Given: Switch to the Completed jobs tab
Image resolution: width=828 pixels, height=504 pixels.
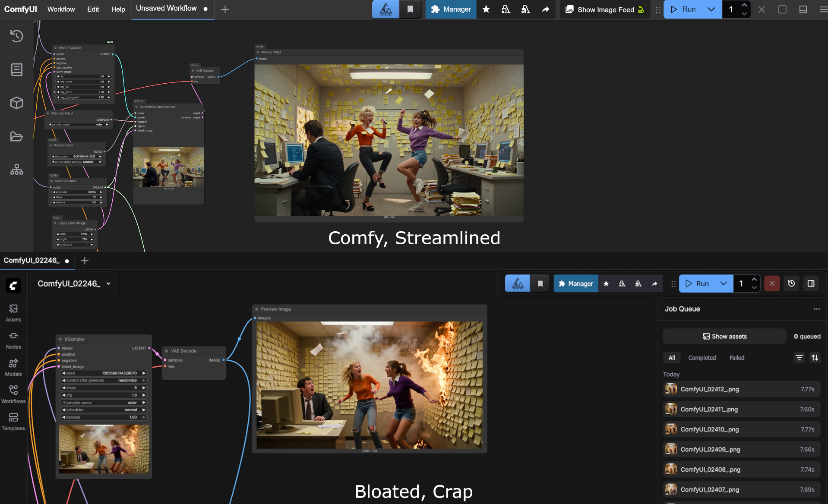Looking at the screenshot, I should [x=702, y=358].
